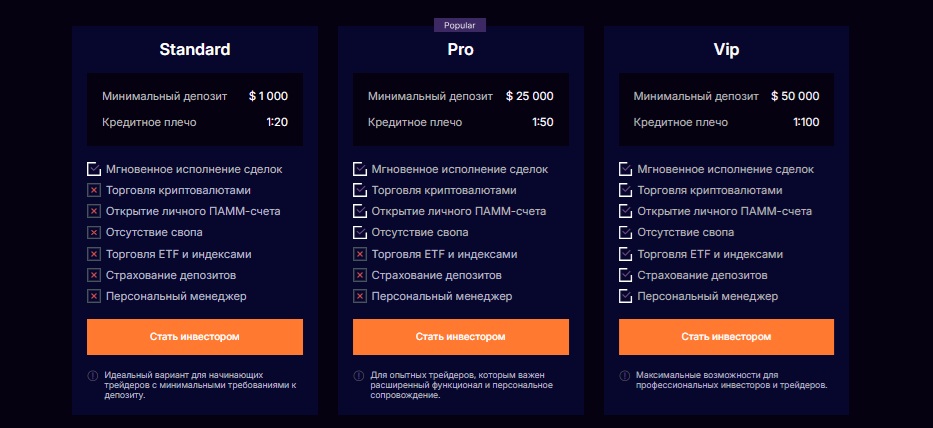Toggle Vip's Персональный менеджер checkbox

[x=626, y=296]
